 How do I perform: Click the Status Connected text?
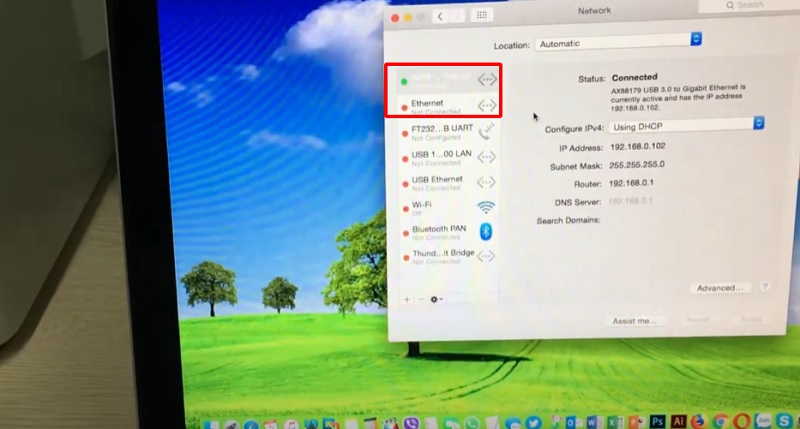coord(634,78)
